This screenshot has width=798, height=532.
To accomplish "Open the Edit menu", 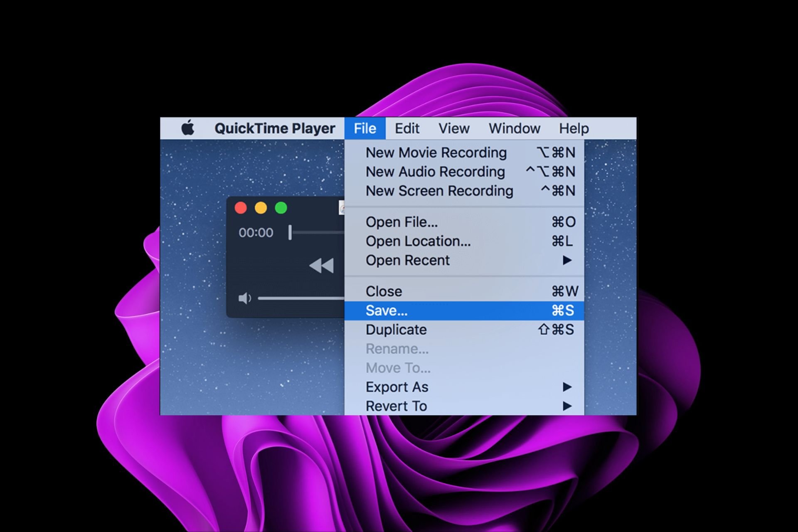I will [407, 128].
